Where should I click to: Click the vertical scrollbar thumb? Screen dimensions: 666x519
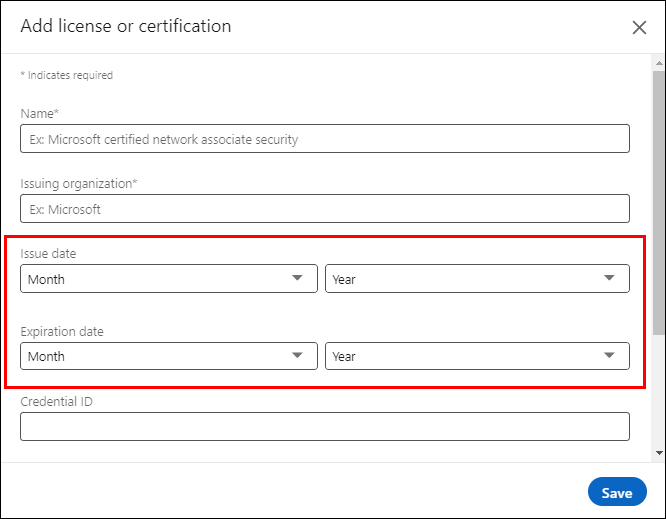pos(659,203)
